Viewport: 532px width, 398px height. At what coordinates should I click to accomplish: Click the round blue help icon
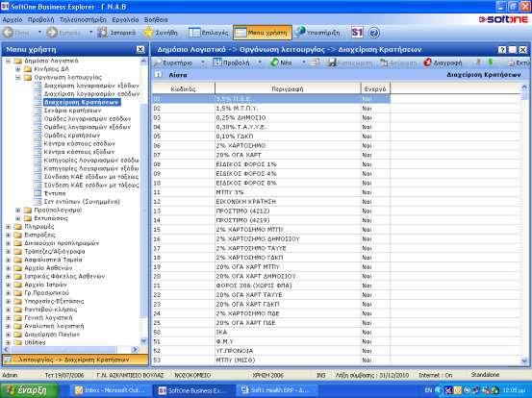374,33
